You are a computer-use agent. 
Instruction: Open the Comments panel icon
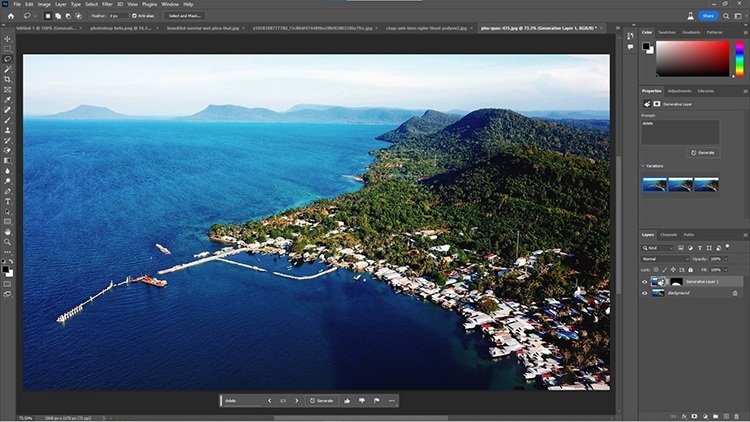click(630, 47)
